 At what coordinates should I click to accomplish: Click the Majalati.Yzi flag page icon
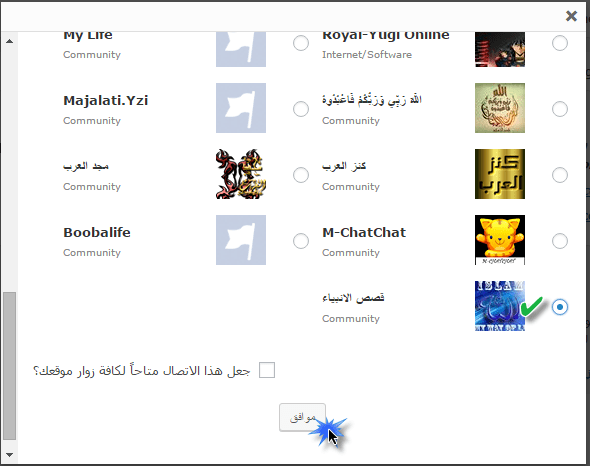pyautogui.click(x=241, y=108)
